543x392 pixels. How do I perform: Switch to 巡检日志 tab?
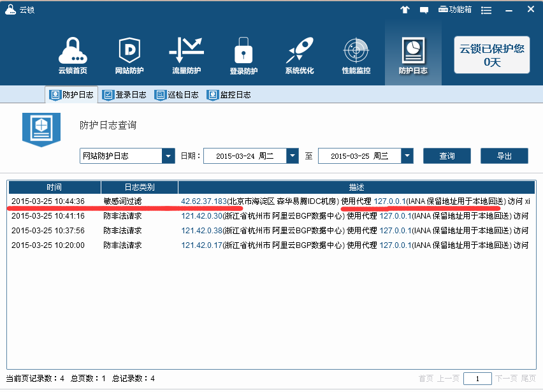coord(177,95)
